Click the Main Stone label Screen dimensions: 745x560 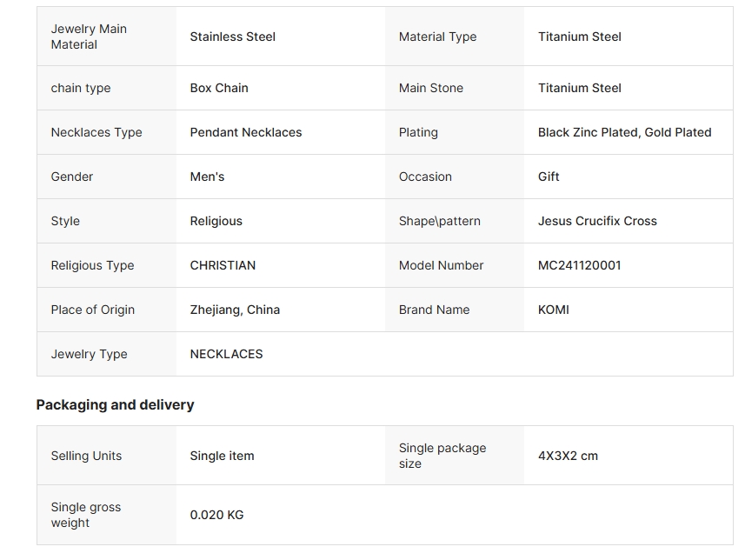(430, 88)
